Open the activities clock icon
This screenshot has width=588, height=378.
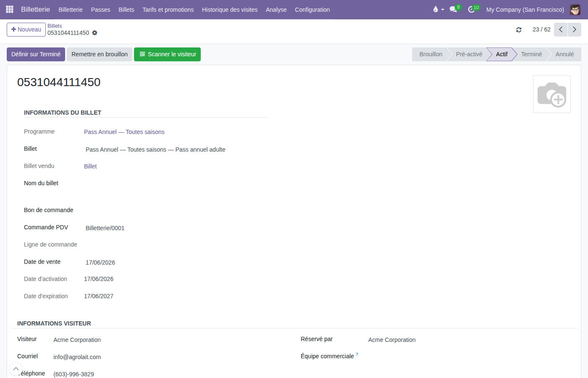[471, 9]
